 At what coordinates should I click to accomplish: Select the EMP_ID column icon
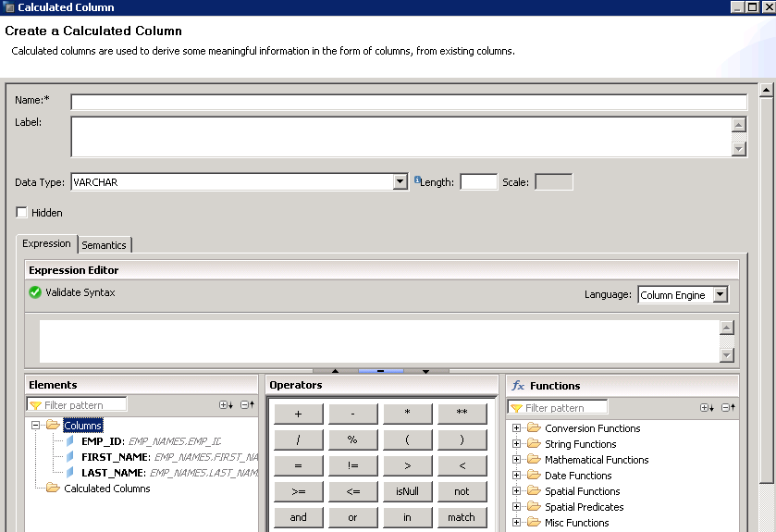click(69, 441)
